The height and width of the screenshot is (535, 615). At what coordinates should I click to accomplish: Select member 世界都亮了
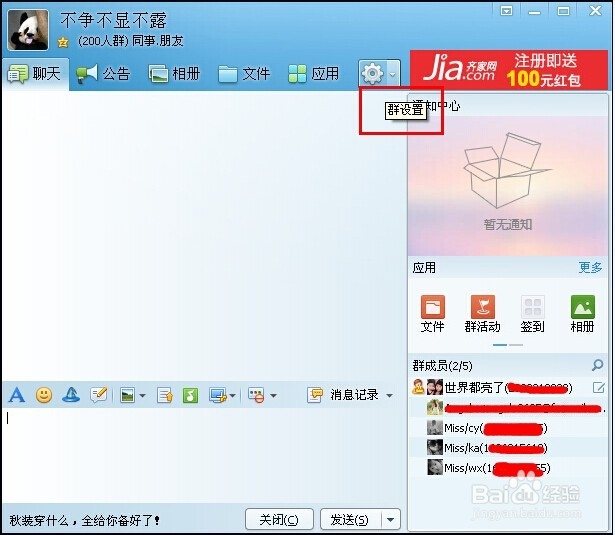point(508,388)
